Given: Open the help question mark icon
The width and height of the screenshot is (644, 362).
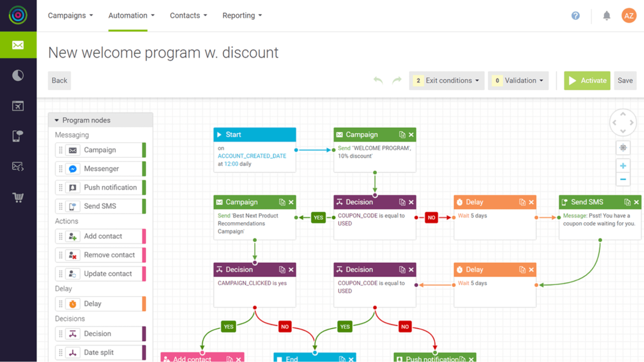Looking at the screenshot, I should click(575, 15).
